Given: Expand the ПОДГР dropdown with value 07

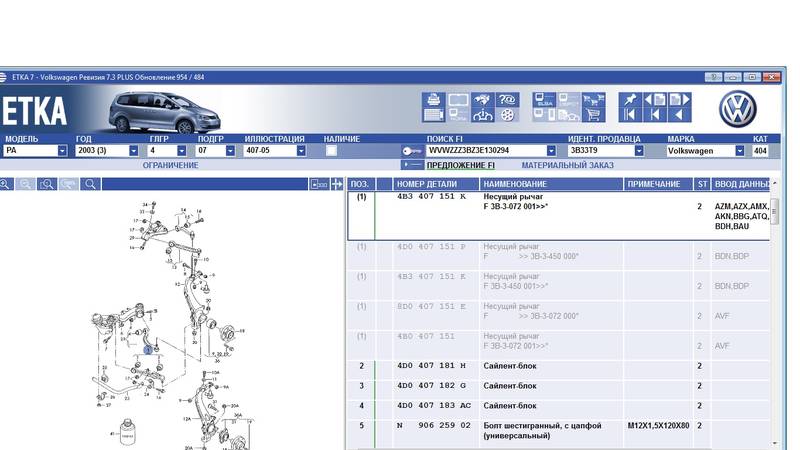Looking at the screenshot, I should point(216,151).
